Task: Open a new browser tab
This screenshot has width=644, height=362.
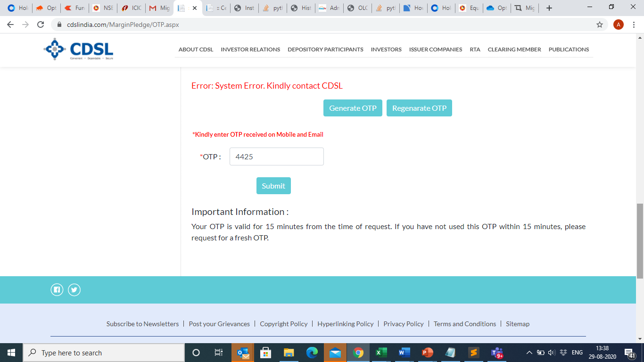Action: coord(549,8)
